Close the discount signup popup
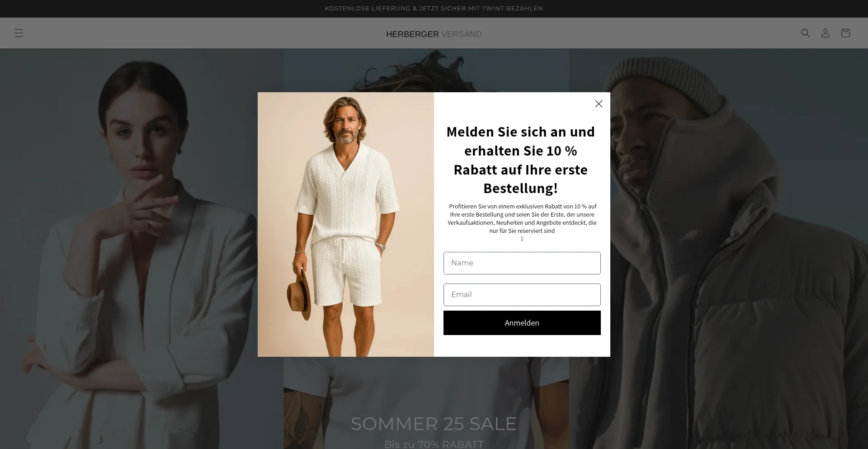Image resolution: width=868 pixels, height=449 pixels. pos(599,104)
